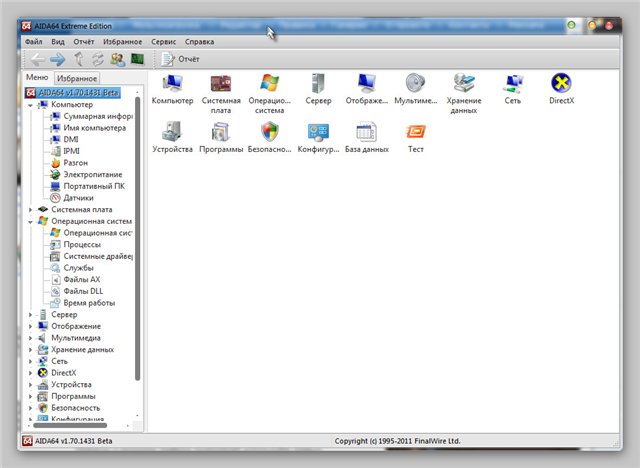
Task: Open the Файл menu
Action: (33, 42)
